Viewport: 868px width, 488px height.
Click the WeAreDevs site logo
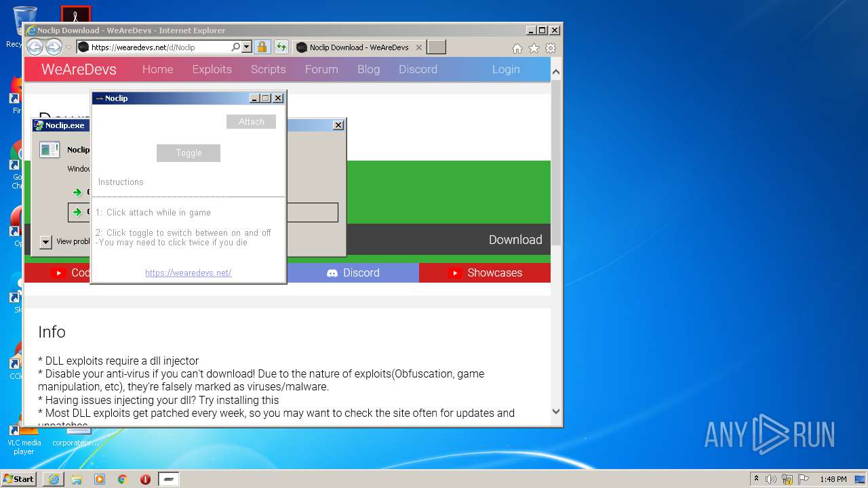[79, 69]
